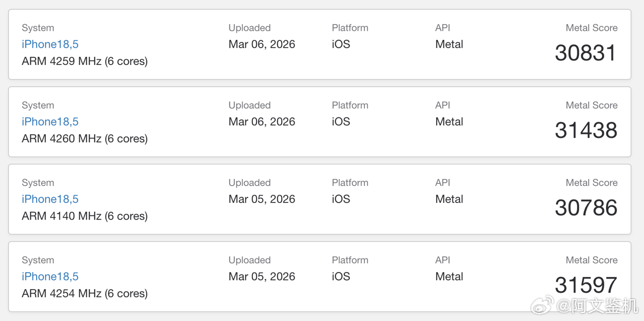Viewport: 644px width, 321px height.
Task: Select the 30786 Metal Score value
Action: tap(586, 208)
